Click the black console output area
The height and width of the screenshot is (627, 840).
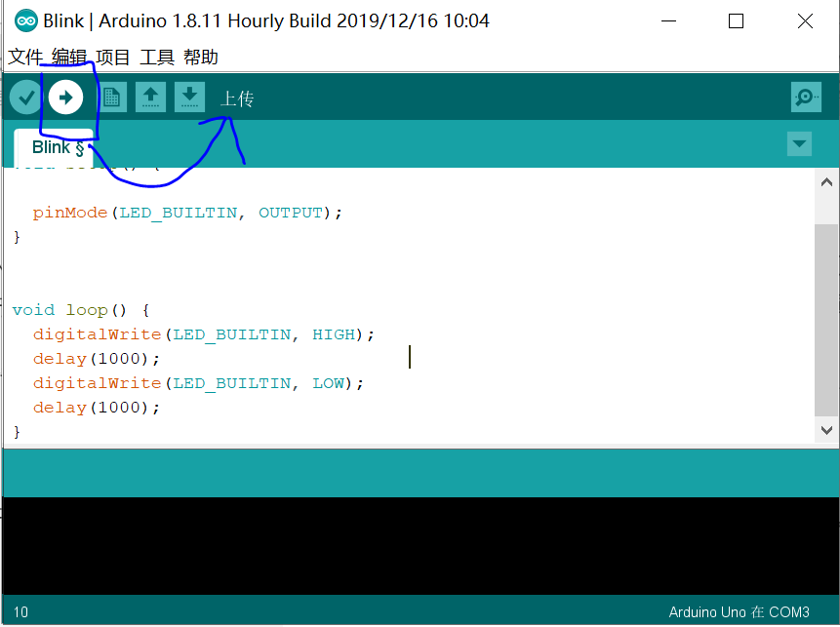[x=420, y=546]
